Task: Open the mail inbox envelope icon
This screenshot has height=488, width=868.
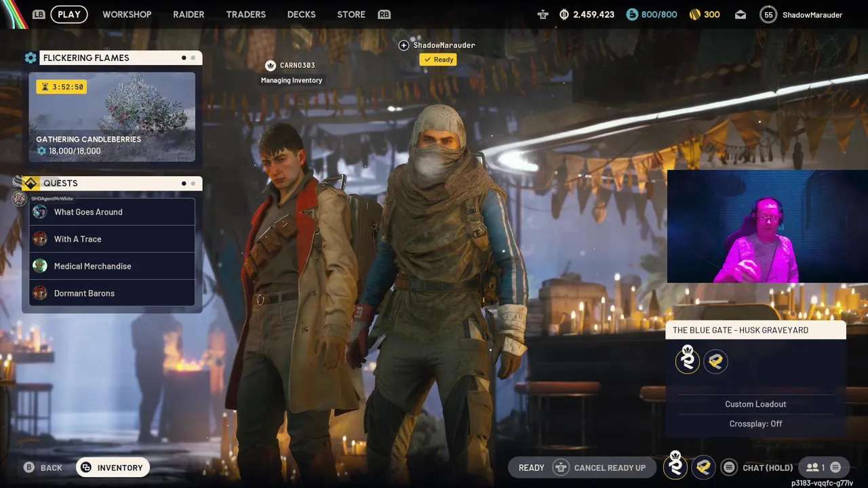Action: [741, 14]
